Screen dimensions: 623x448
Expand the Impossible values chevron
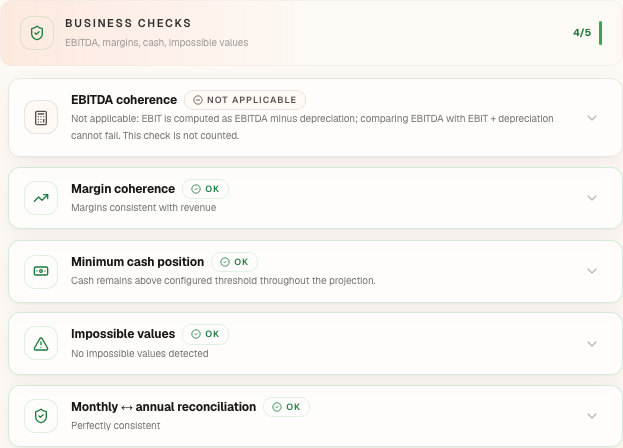592,344
